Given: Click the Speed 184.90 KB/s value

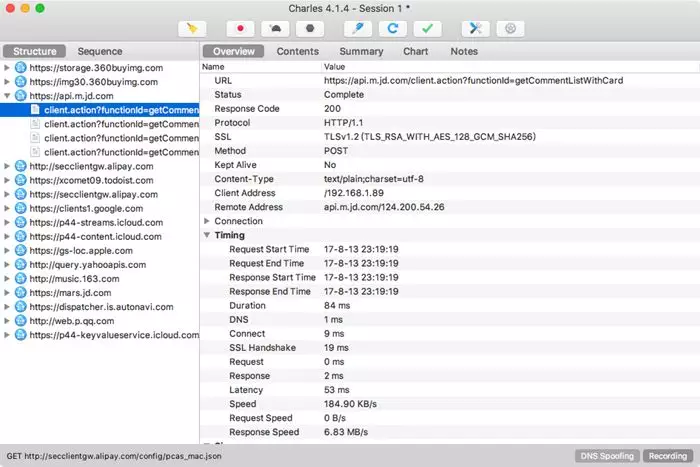Looking at the screenshot, I should (350, 404).
